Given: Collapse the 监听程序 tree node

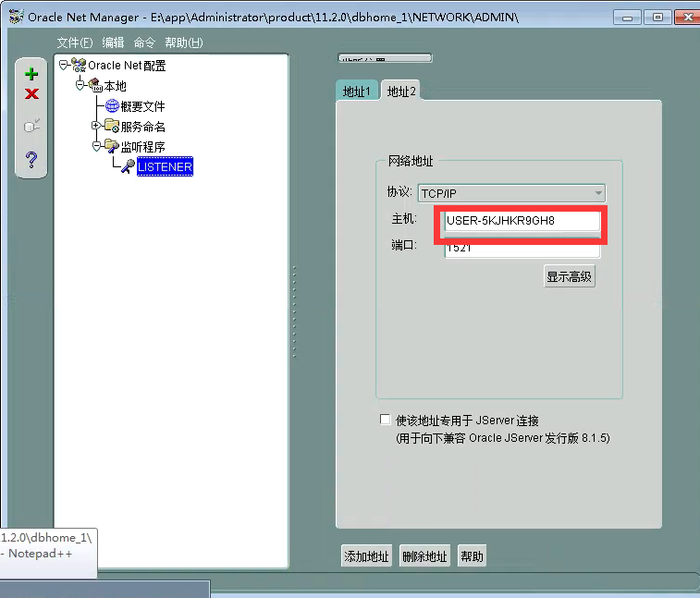Looking at the screenshot, I should coord(96,146).
